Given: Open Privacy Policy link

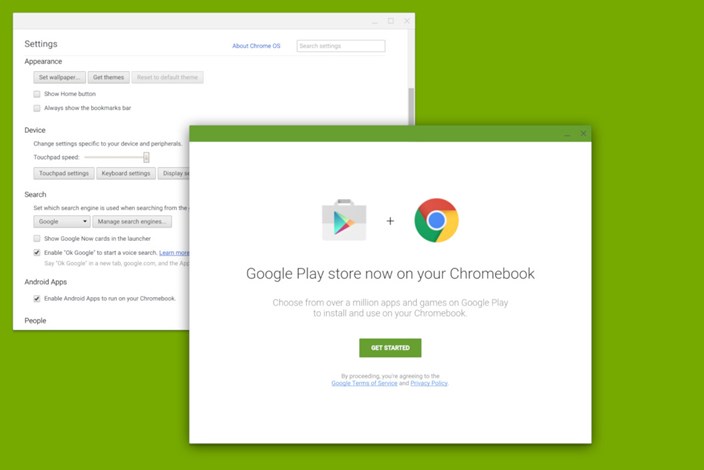Looking at the screenshot, I should point(429,383).
